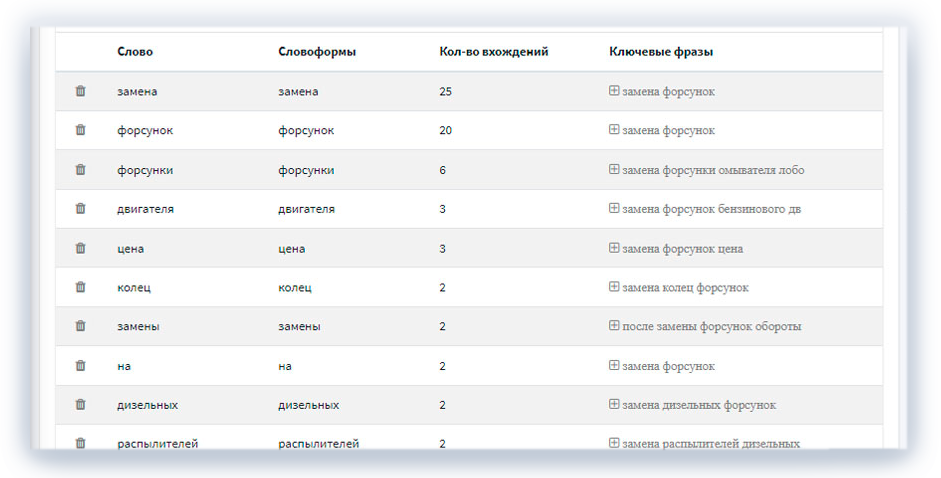Click the trash icon in the 'на' row
Viewport: 941px width, 478px height.
[x=81, y=366]
